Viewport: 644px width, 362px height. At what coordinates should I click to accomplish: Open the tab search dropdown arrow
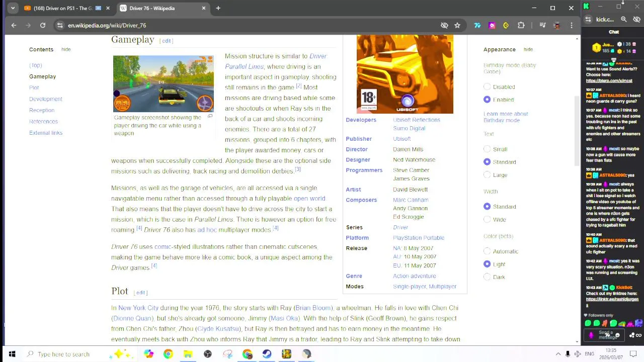[13, 8]
